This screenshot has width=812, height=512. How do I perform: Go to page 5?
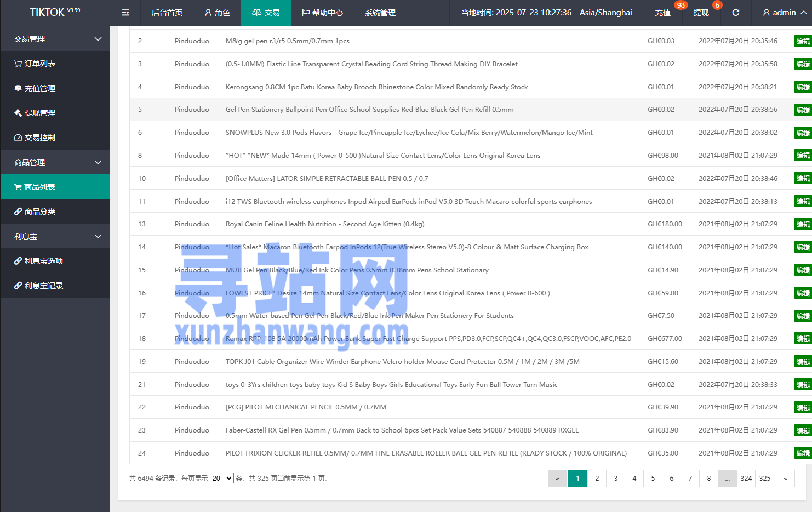pos(653,479)
